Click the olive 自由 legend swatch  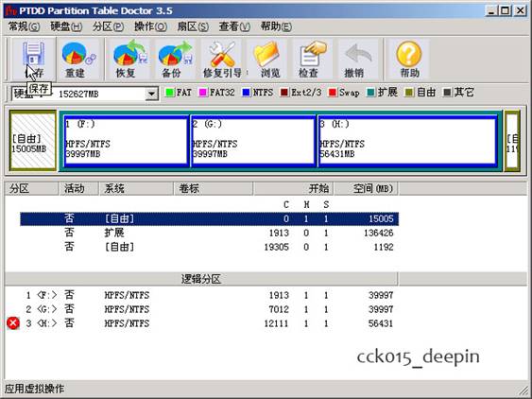[409, 93]
